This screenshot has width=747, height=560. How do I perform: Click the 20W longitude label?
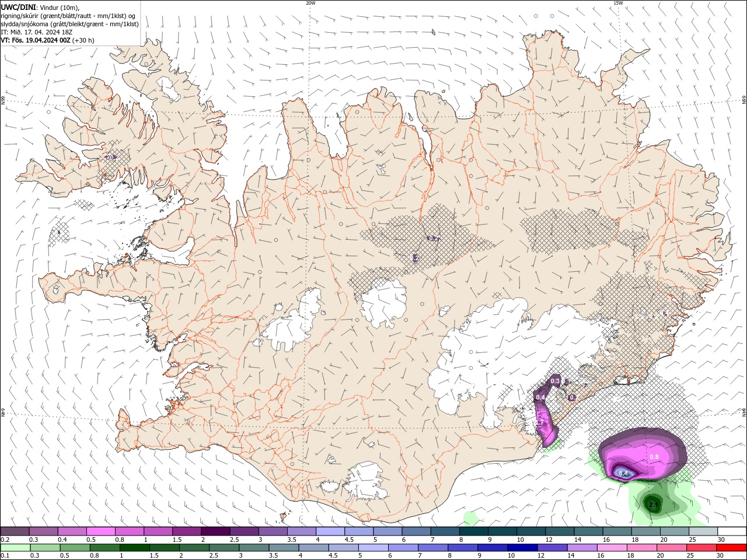tap(310, 3)
